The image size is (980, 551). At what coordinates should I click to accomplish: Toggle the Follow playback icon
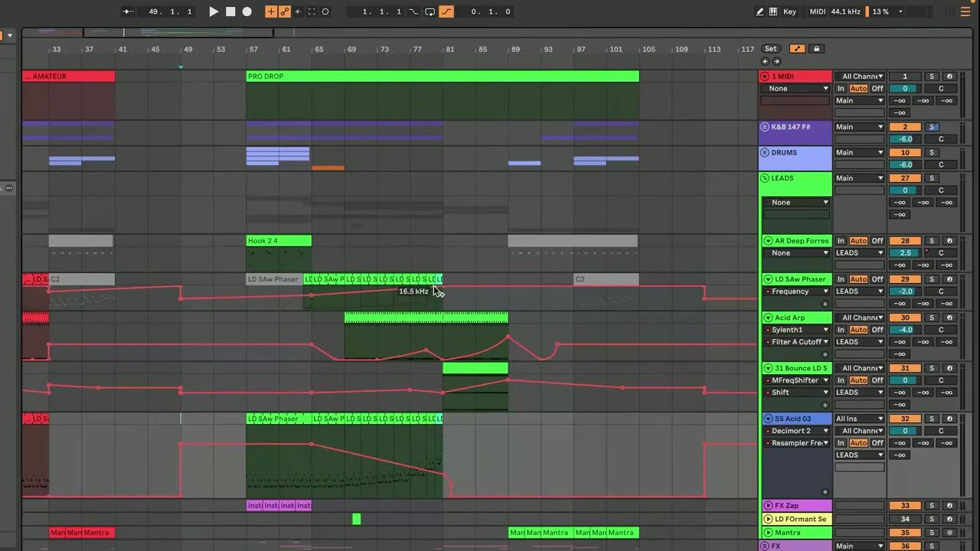tap(128, 11)
